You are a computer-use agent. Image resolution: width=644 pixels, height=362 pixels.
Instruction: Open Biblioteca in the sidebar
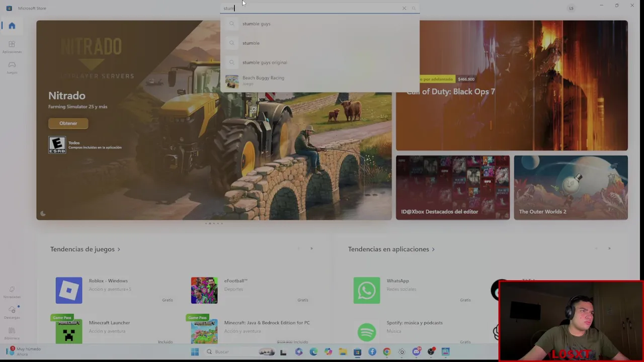[12, 333]
